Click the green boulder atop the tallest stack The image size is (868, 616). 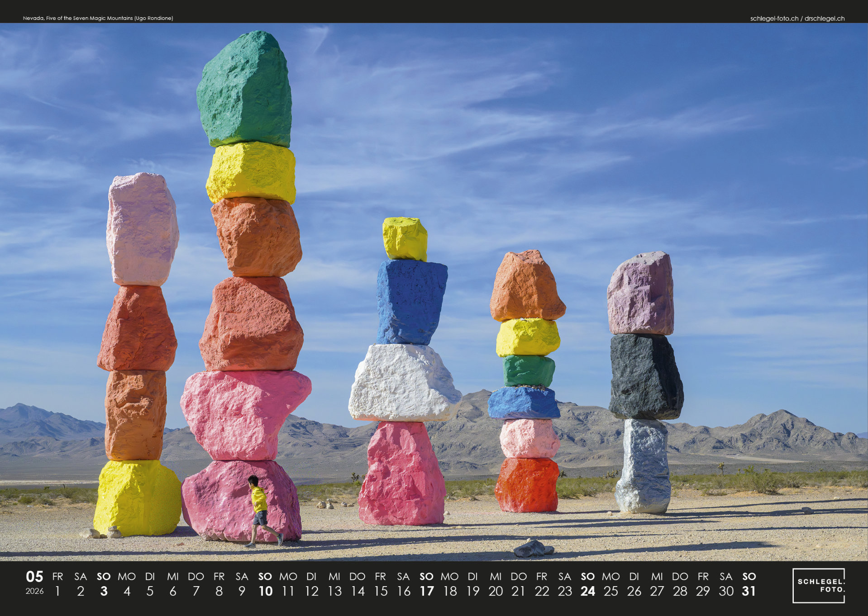pyautogui.click(x=244, y=90)
